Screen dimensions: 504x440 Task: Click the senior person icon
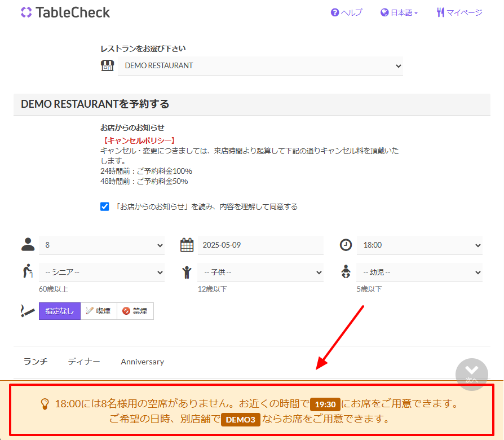coord(28,271)
